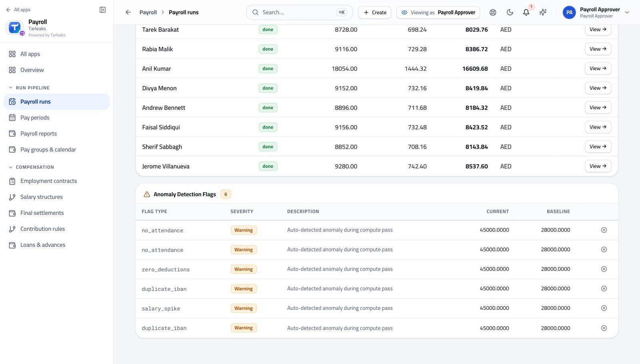Click the ⌘K shortcut badge
Viewport: 640px width, 364px height.
pos(342,12)
